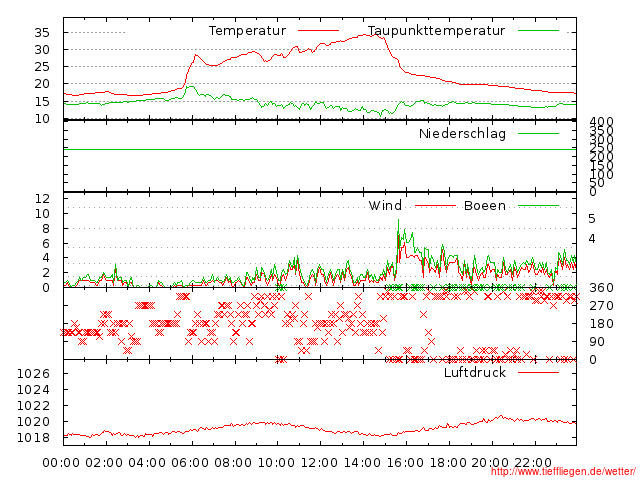The image size is (640, 480).
Task: Click the flat green Niederschlag line
Action: pos(320,149)
